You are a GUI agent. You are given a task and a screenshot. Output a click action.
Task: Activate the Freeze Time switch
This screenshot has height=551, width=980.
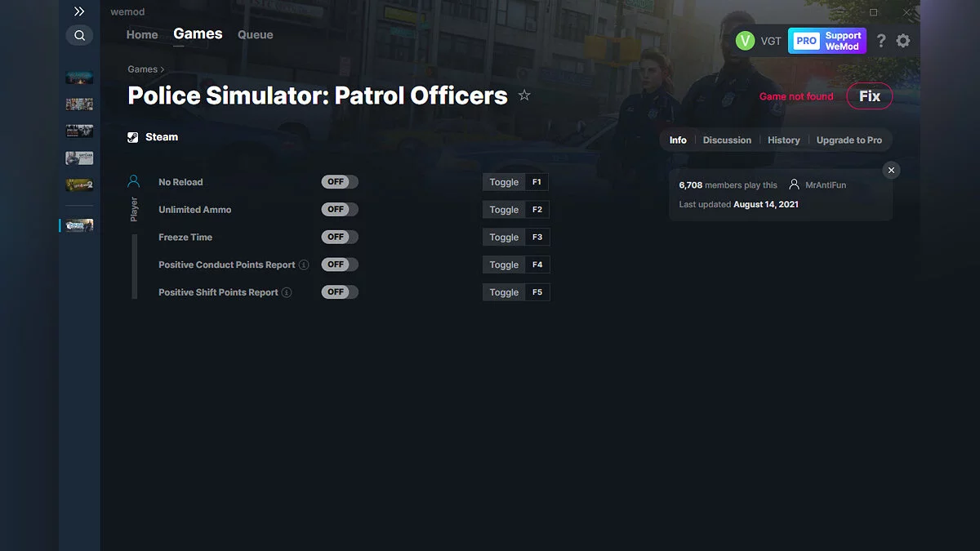(339, 237)
